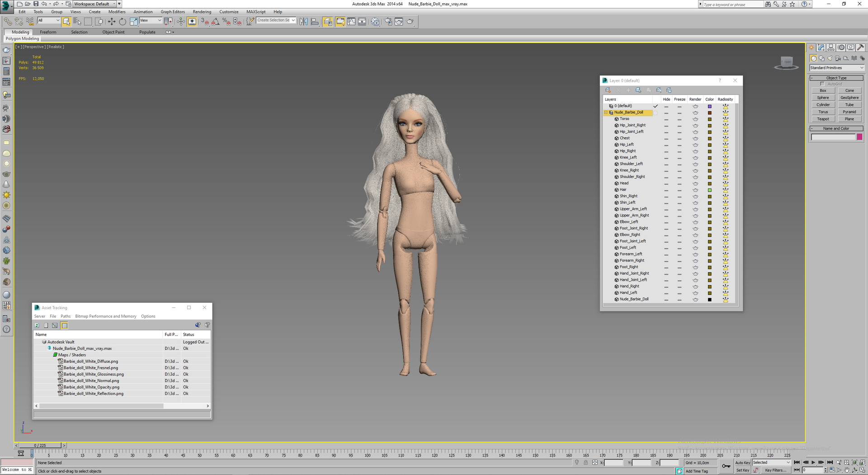Select the Cameras category in Create panel
The image size is (868, 475).
[x=838, y=58]
